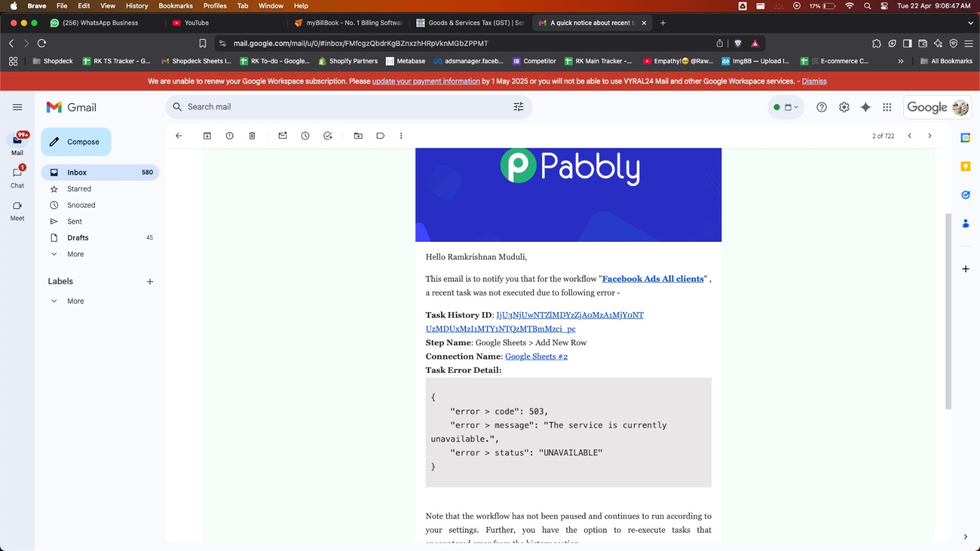Compose a new email
The width and height of the screenshot is (980, 551).
coord(76,142)
